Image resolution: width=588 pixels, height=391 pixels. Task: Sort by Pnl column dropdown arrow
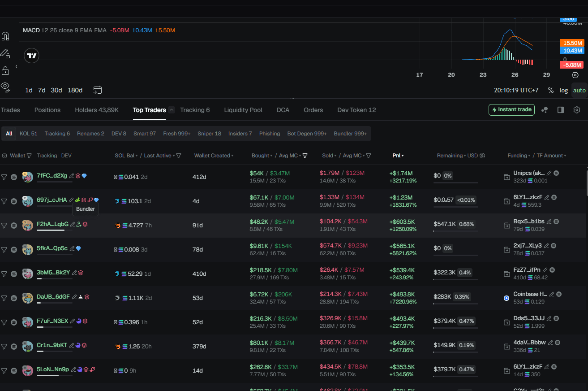403,156
